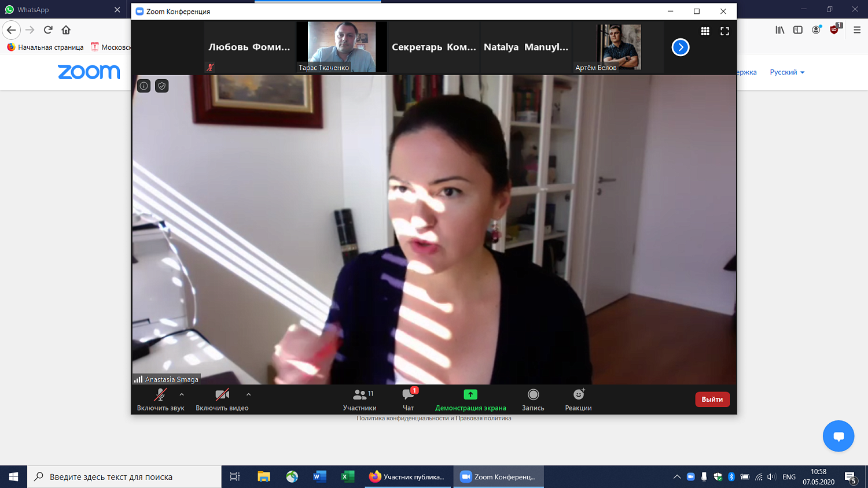Switch ENG input language indicator
868x488 pixels.
pyautogui.click(x=789, y=477)
